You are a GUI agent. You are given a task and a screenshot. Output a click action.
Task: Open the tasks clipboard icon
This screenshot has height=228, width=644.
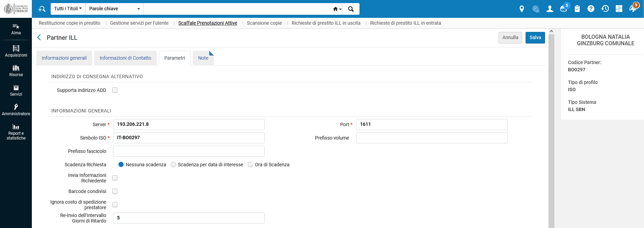coord(577,9)
